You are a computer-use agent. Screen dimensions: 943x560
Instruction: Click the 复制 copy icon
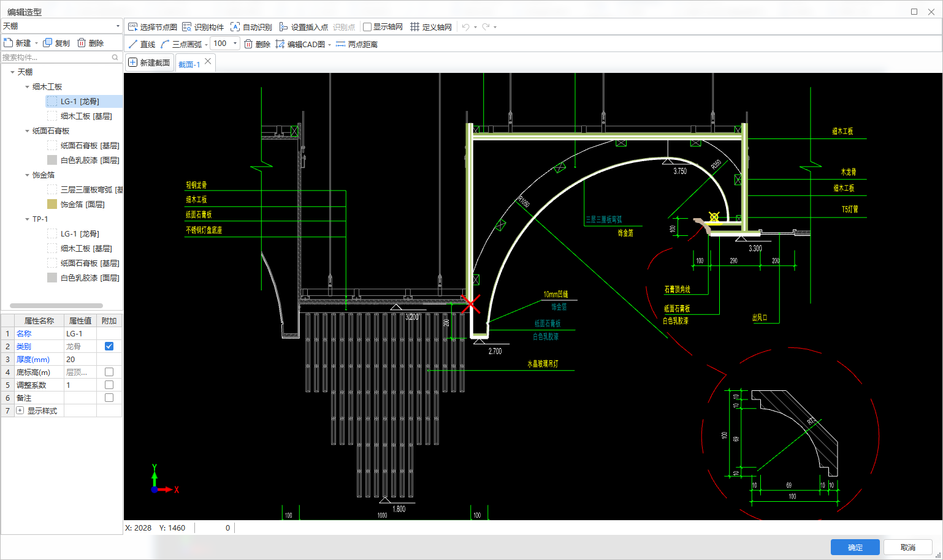coord(47,43)
